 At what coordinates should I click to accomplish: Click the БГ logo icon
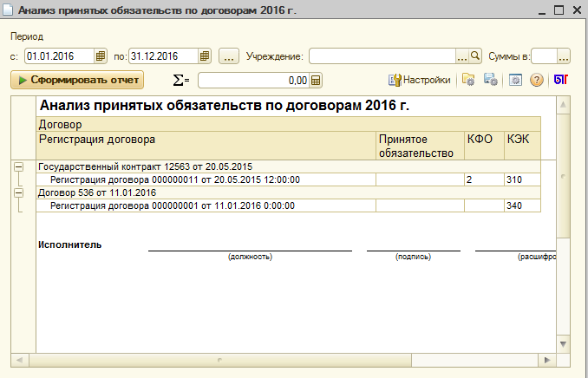pyautogui.click(x=561, y=80)
